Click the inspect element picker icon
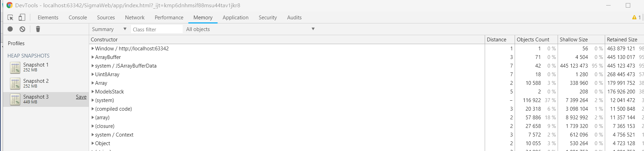The width and height of the screenshot is (644, 151). (x=10, y=18)
